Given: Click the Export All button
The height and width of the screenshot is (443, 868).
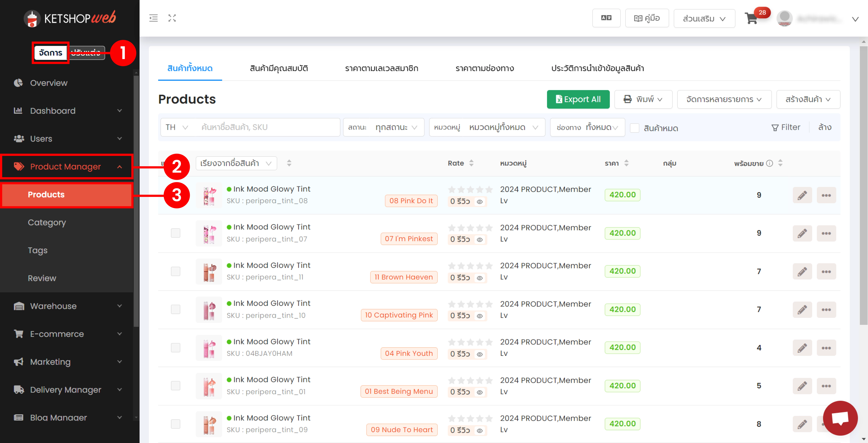Looking at the screenshot, I should click(578, 99).
